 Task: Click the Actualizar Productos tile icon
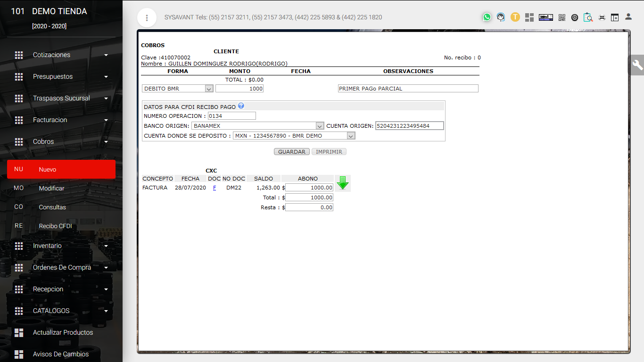coord(19,333)
